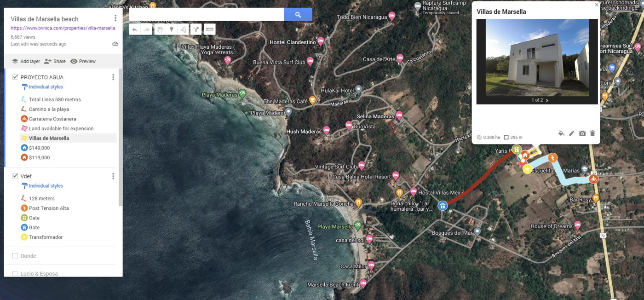Open style paint bucket in Villas popup
This screenshot has width=644, height=300.
click(x=561, y=133)
